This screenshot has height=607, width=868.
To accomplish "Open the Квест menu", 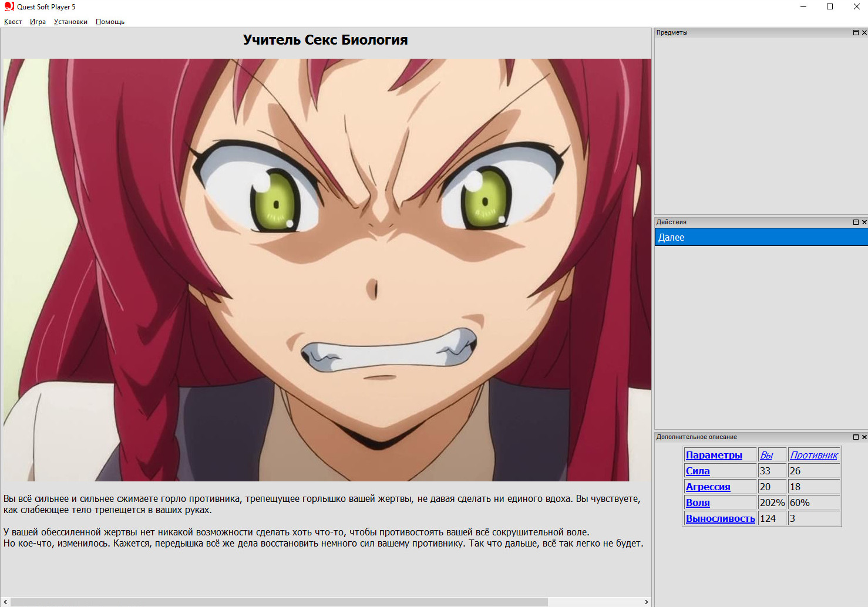I will (13, 22).
